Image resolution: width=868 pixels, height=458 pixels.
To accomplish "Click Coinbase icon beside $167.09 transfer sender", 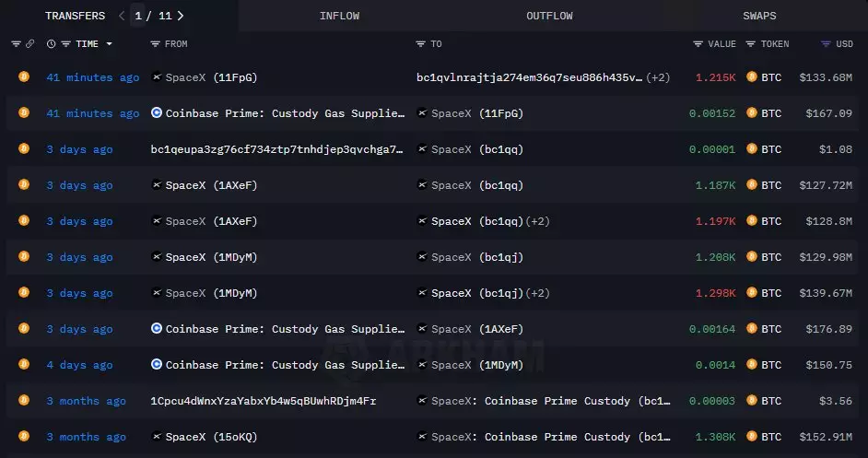I will [157, 113].
